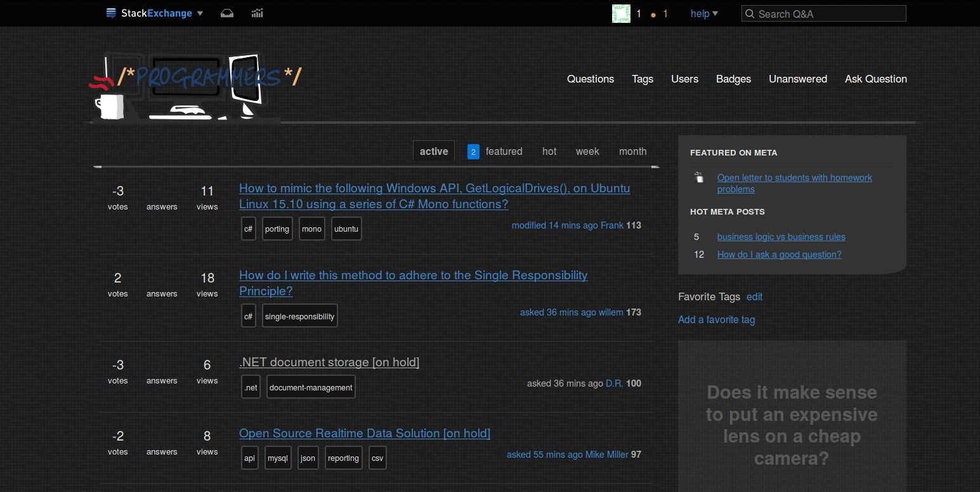
Task: Click the magnifier icon in the search box
Action: pyautogui.click(x=750, y=13)
